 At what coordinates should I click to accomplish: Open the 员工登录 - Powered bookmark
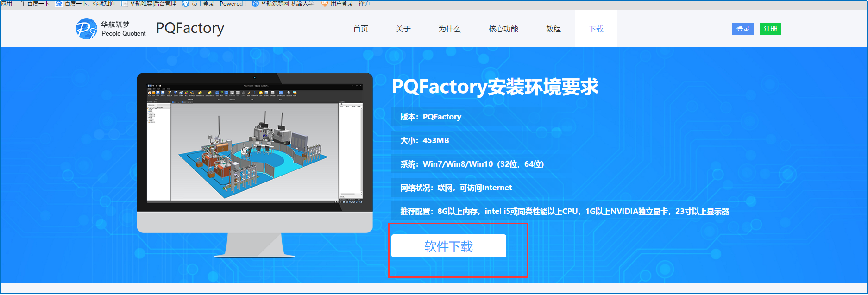tap(213, 3)
